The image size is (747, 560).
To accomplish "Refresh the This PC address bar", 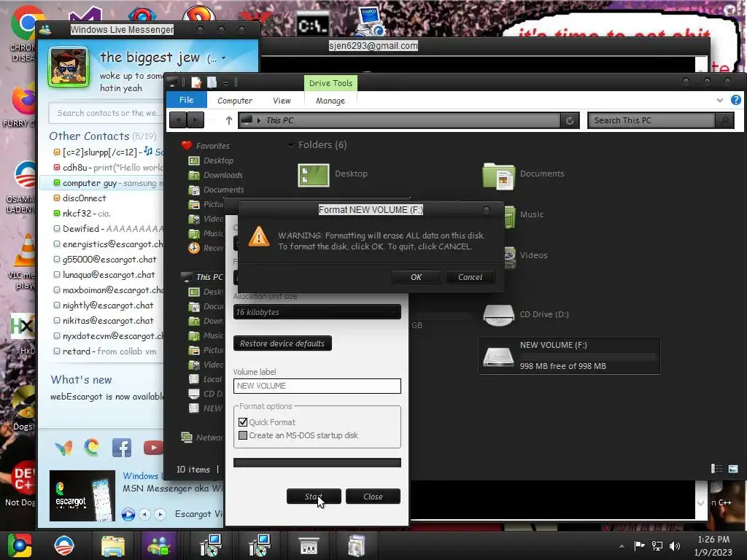I will [569, 120].
